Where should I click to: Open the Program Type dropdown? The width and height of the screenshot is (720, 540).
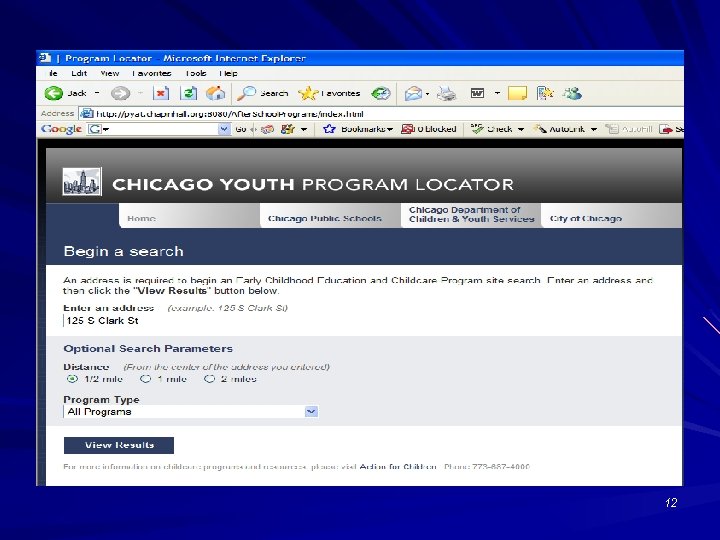click(191, 411)
